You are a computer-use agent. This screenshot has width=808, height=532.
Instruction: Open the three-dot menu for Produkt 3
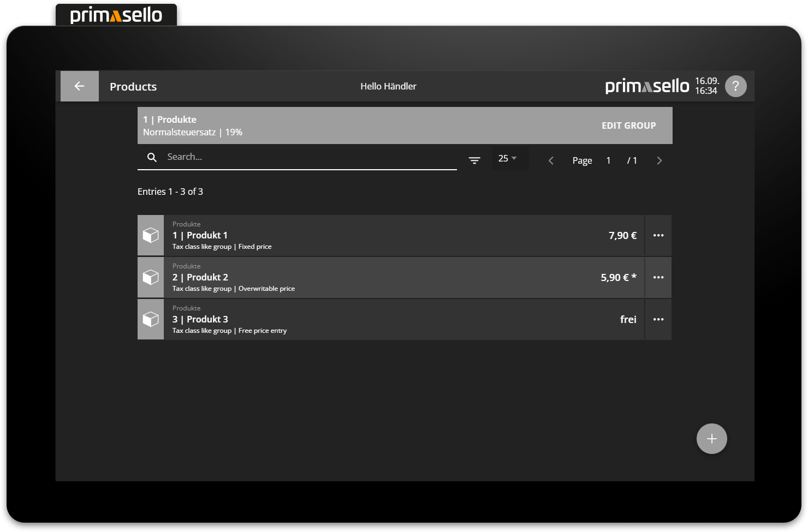click(x=658, y=320)
